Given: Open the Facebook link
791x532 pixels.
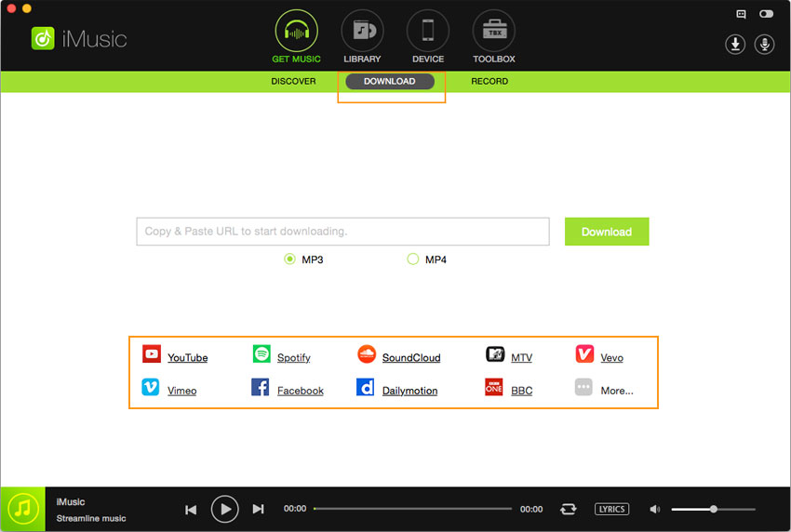Looking at the screenshot, I should tap(301, 391).
